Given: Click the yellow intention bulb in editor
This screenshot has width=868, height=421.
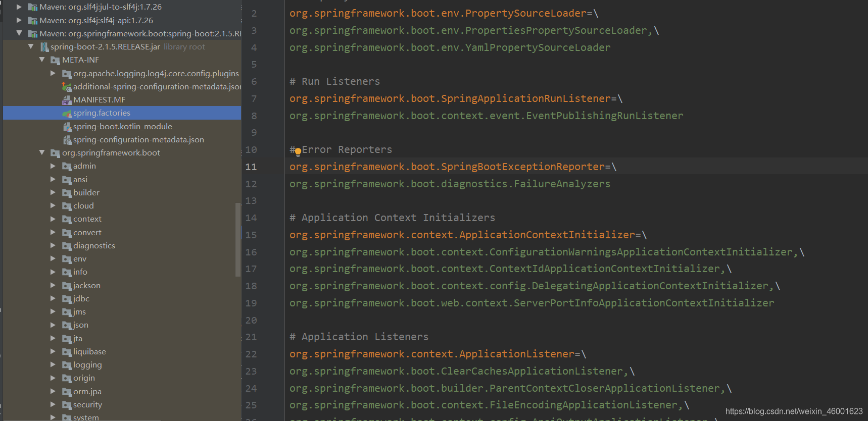Looking at the screenshot, I should (298, 151).
